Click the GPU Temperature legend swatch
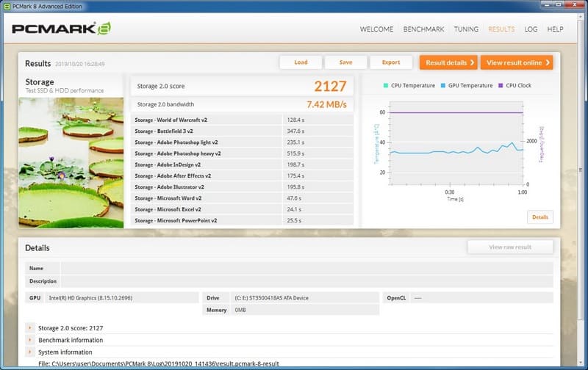The width and height of the screenshot is (588, 370). pos(443,86)
